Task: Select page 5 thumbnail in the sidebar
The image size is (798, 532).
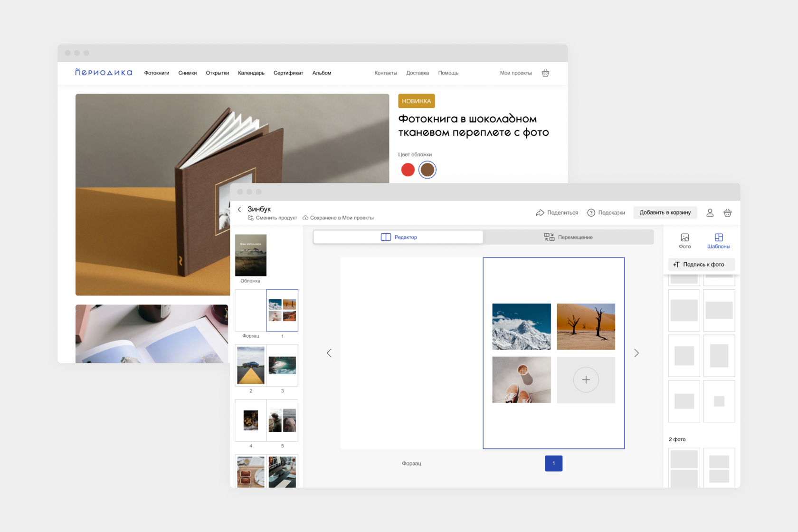Action: 282,420
